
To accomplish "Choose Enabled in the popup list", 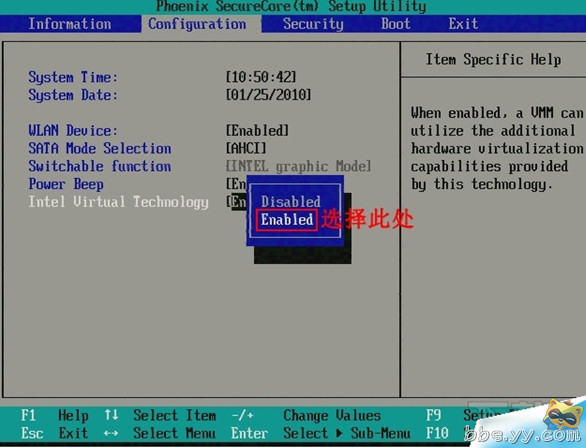I will point(287,220).
